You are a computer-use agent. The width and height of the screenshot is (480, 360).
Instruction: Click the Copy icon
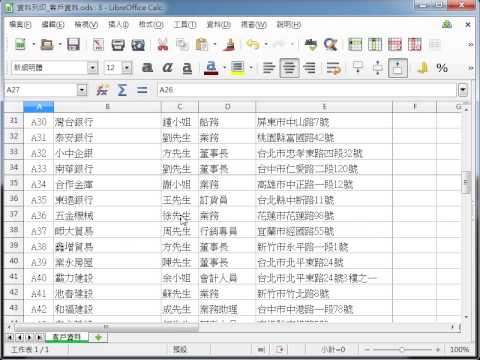pyautogui.click(x=182, y=45)
